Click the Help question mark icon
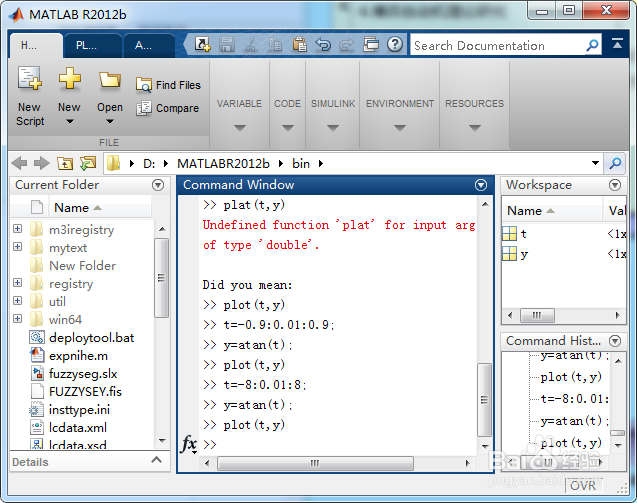 pyautogui.click(x=394, y=44)
